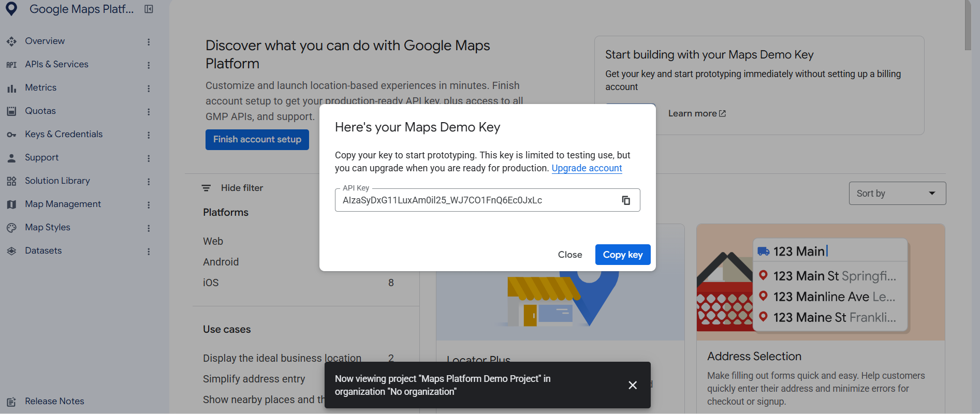Open the Learn more external link
The image size is (980, 414).
click(x=697, y=113)
